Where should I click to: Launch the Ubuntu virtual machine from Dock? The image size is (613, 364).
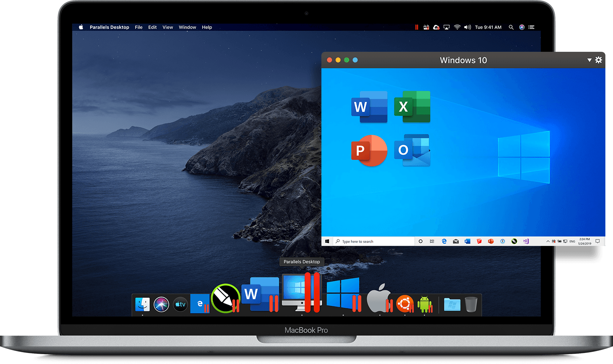[x=404, y=304]
